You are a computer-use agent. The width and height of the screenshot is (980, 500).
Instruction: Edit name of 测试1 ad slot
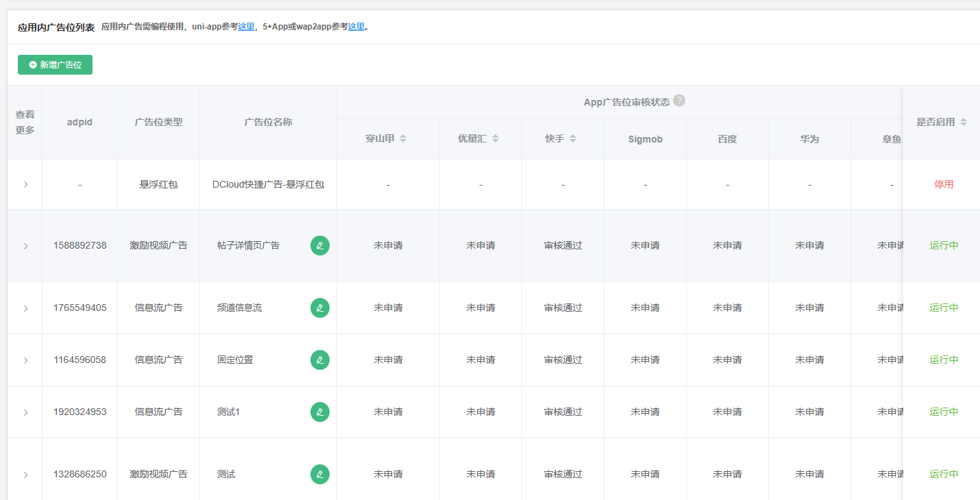320,412
